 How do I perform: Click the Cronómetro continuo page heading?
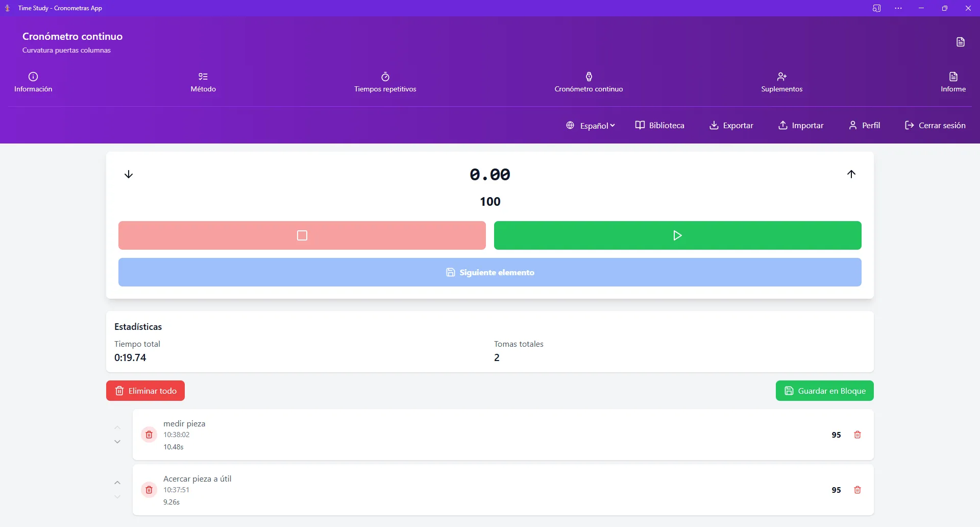click(x=72, y=36)
